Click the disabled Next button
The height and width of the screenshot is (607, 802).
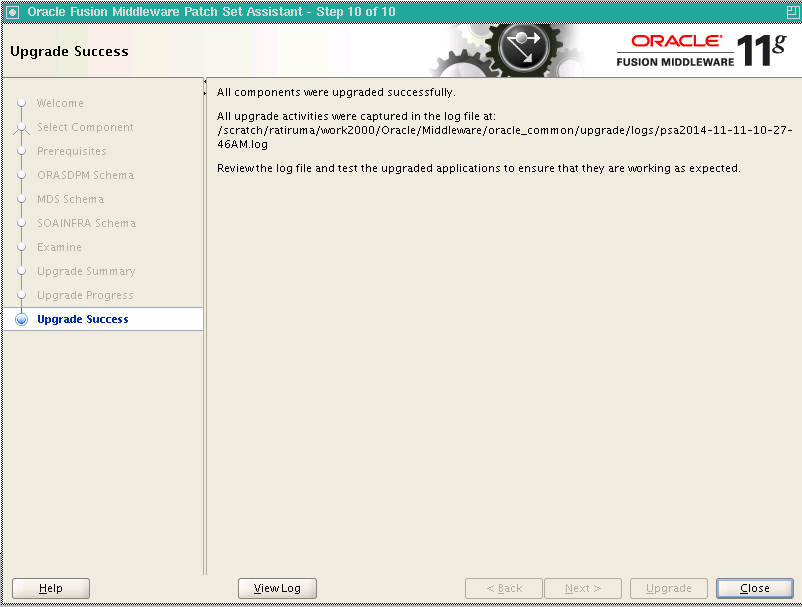583,588
